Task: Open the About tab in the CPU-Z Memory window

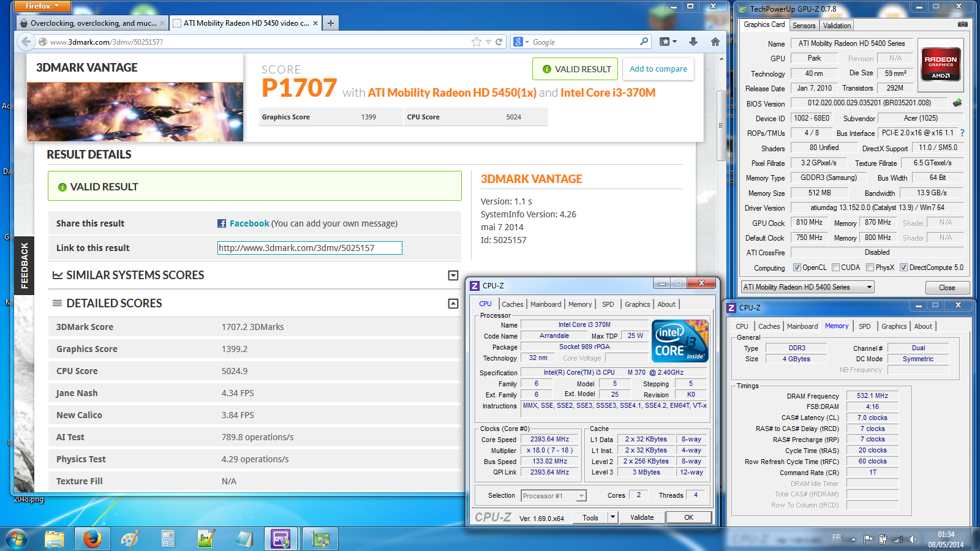Action: coord(923,326)
